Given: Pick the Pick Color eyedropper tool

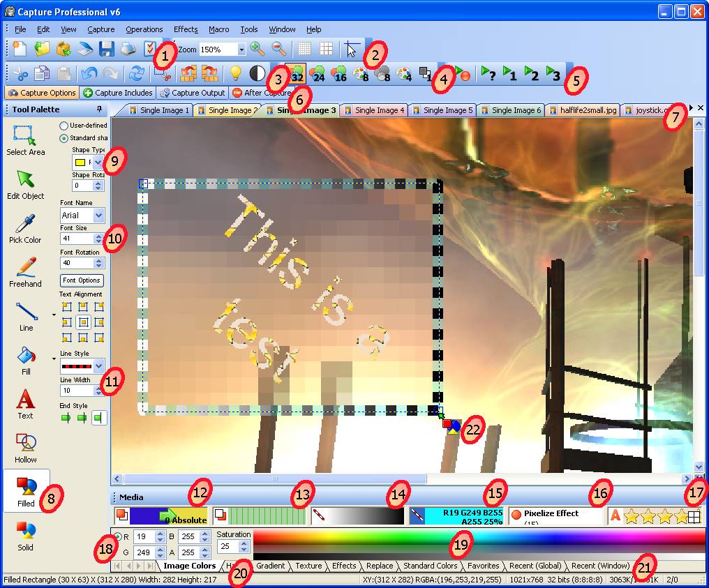Looking at the screenshot, I should click(25, 228).
